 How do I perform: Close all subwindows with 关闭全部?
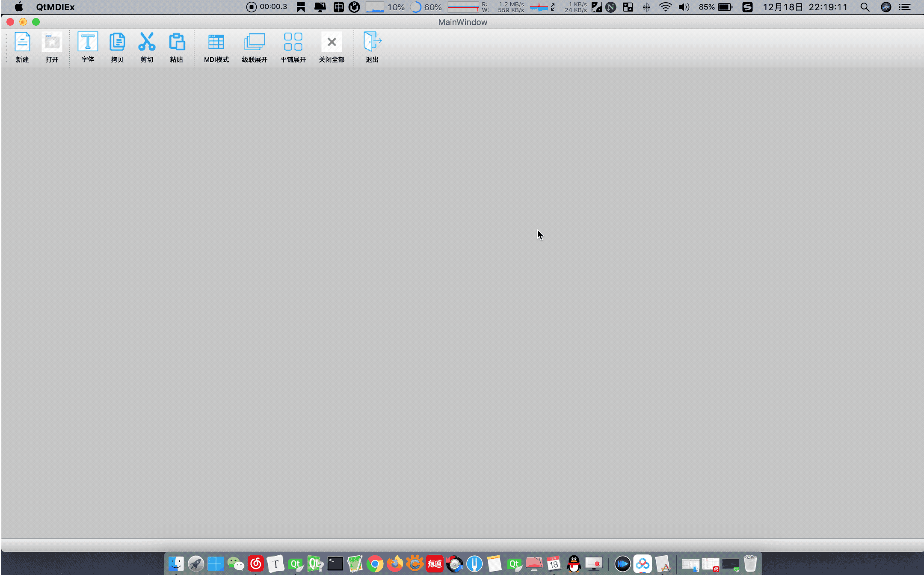click(x=332, y=42)
